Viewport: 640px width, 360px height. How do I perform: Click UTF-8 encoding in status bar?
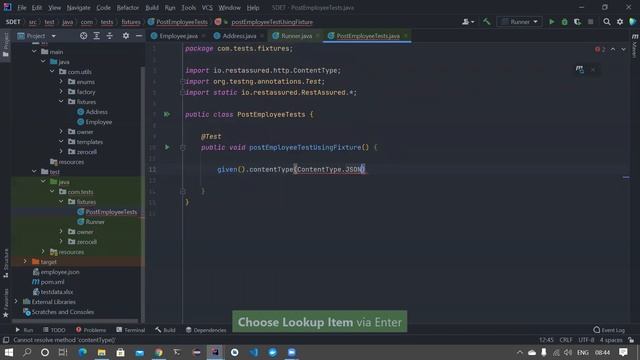[586, 340]
